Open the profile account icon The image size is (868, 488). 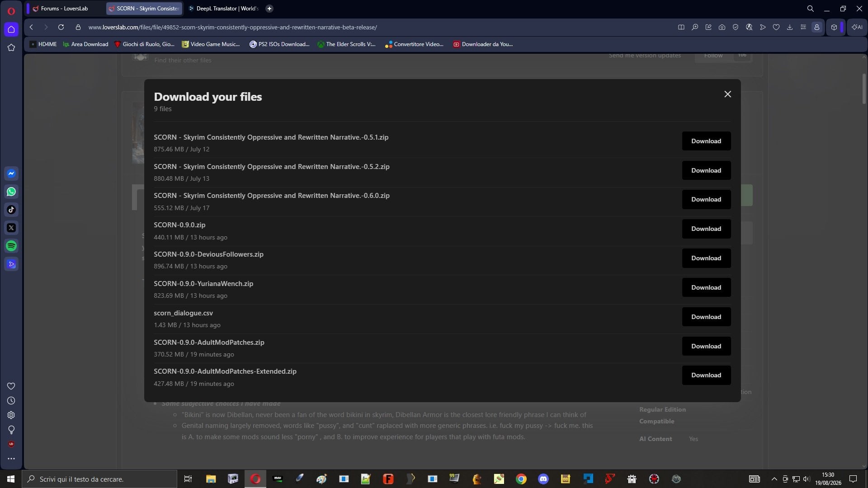[x=817, y=27]
